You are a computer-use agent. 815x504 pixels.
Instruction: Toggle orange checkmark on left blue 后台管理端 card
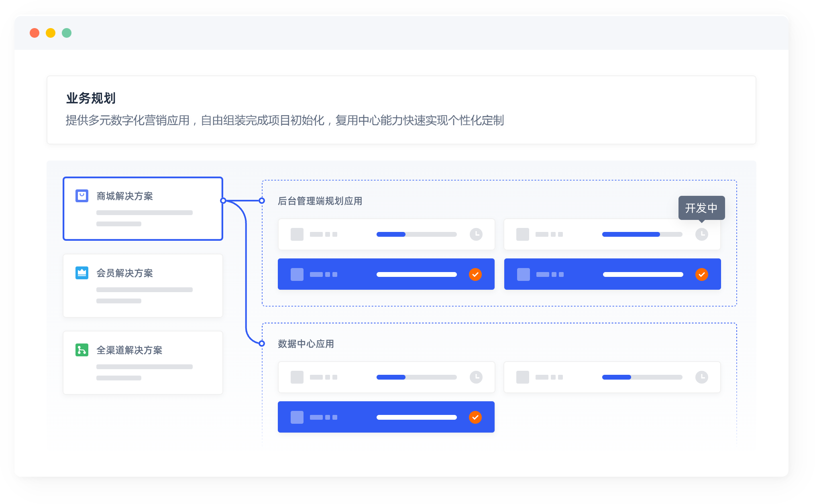point(475,274)
